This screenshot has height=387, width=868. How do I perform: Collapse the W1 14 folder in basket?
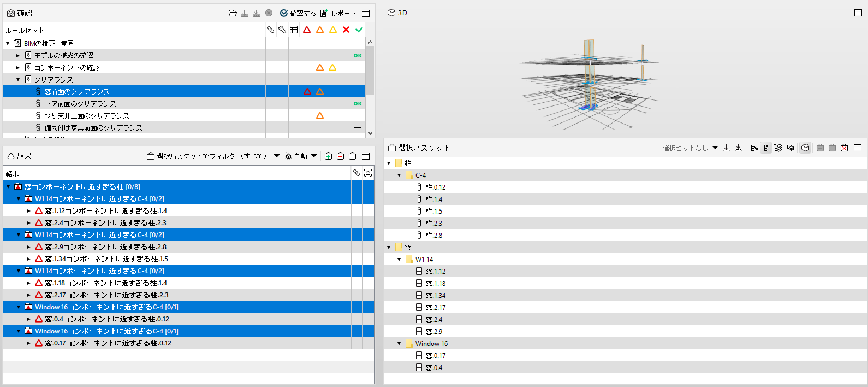tap(399, 259)
